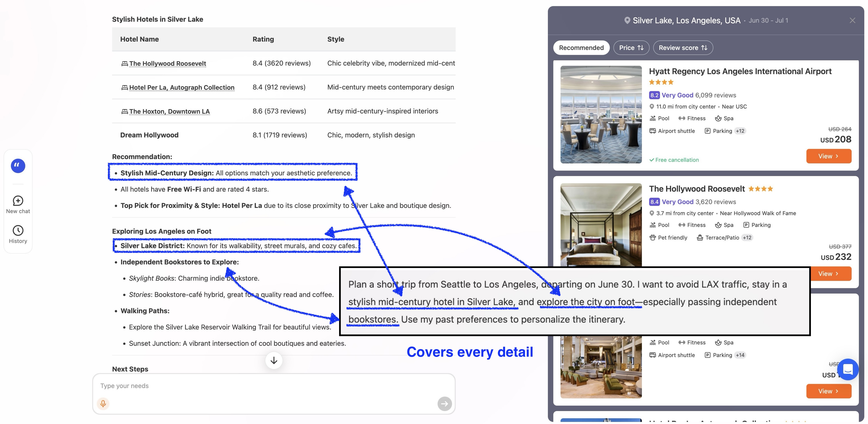The height and width of the screenshot is (424, 868).
Task: Select the Recommended sort option
Action: click(x=581, y=48)
